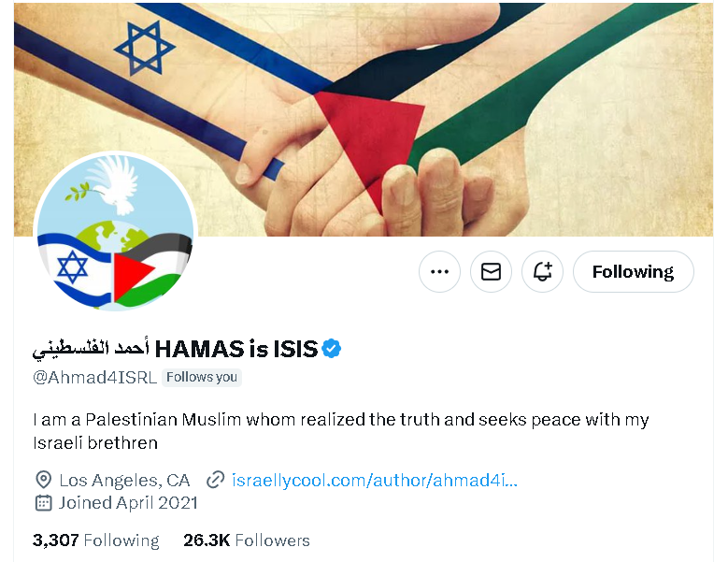The image size is (728, 562).
Task: Click the @Ahmad4ISRL handle
Action: coord(94,378)
